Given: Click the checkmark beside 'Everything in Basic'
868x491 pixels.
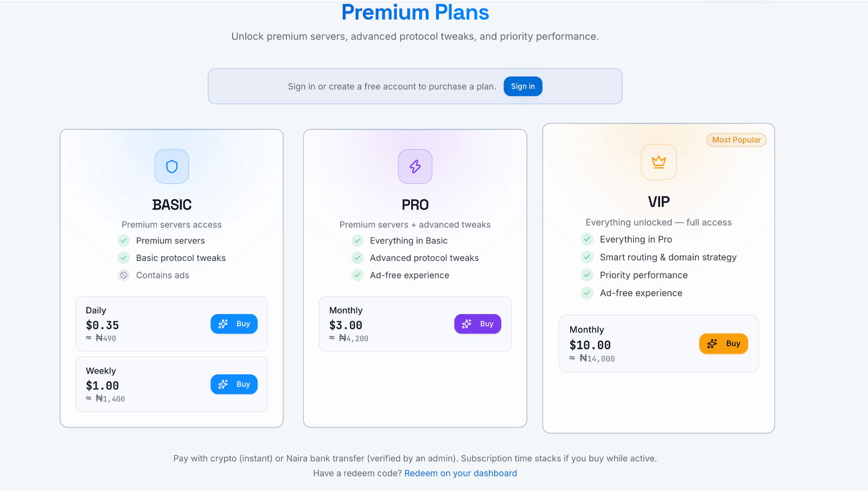Looking at the screenshot, I should (x=358, y=240).
